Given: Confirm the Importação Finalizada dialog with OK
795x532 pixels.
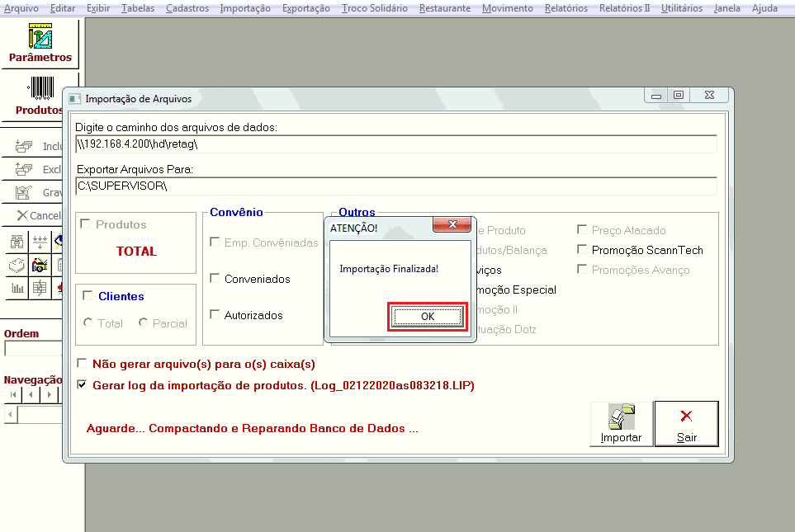Looking at the screenshot, I should (x=428, y=317).
